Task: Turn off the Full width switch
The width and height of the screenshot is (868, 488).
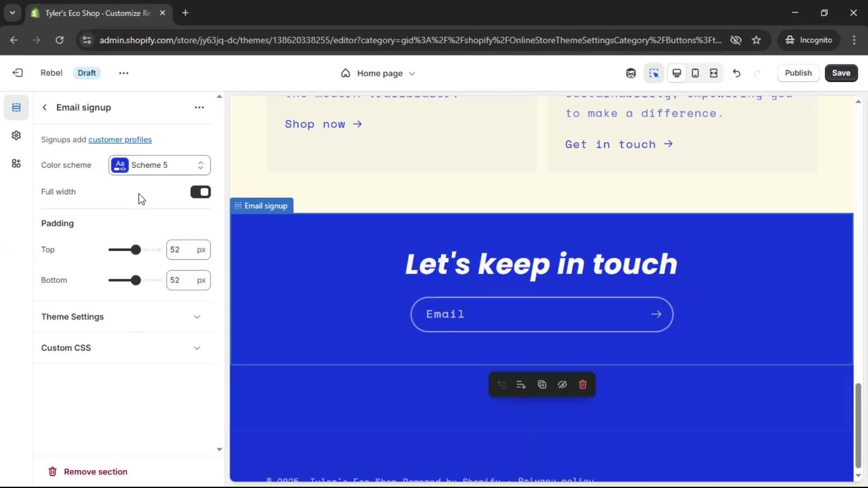Action: click(200, 192)
